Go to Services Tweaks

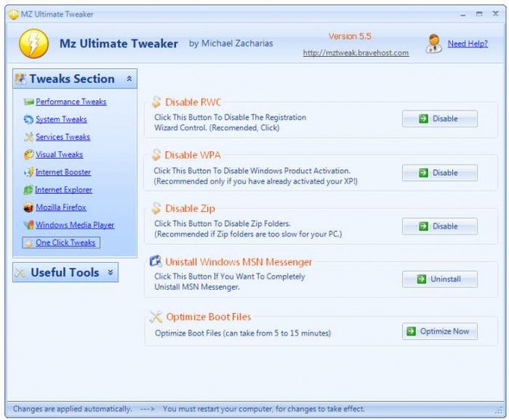tap(63, 137)
